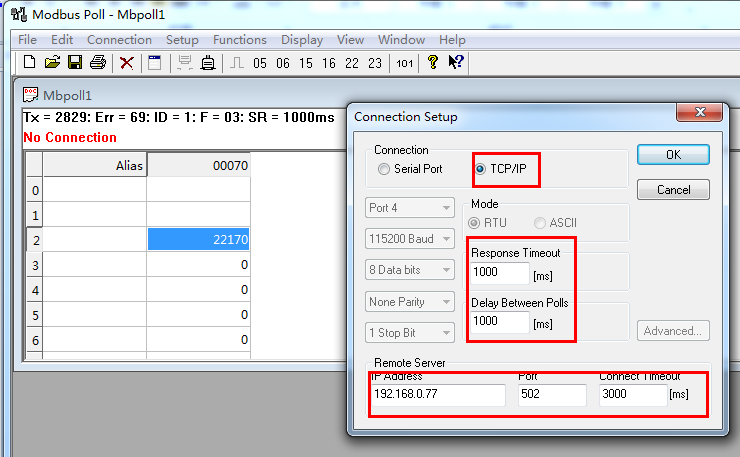Click the 101 toolbar icon
This screenshot has height=457, width=740.
tap(404, 63)
